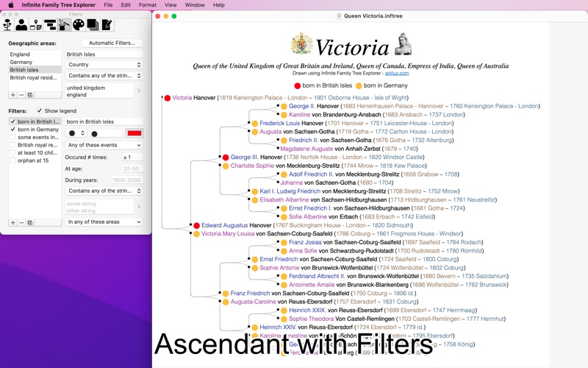Open the person silhouette tab
Image resolution: width=588 pixels, height=368 pixels.
click(x=21, y=25)
